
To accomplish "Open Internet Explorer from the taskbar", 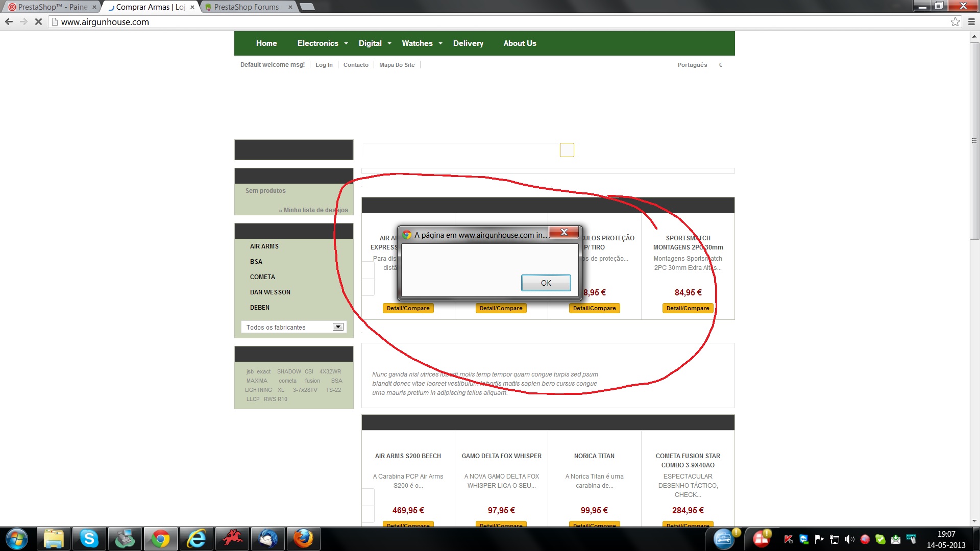I will 196,539.
